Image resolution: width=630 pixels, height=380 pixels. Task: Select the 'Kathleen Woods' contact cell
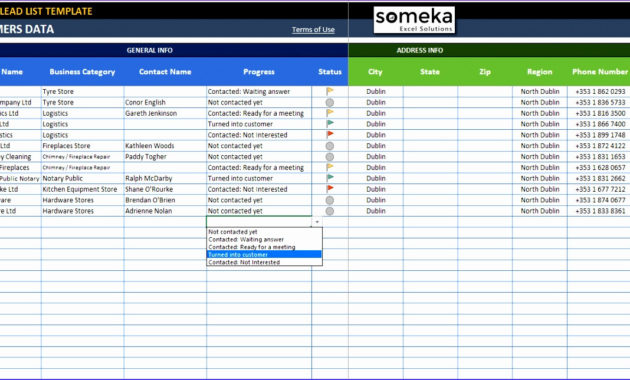click(x=165, y=146)
